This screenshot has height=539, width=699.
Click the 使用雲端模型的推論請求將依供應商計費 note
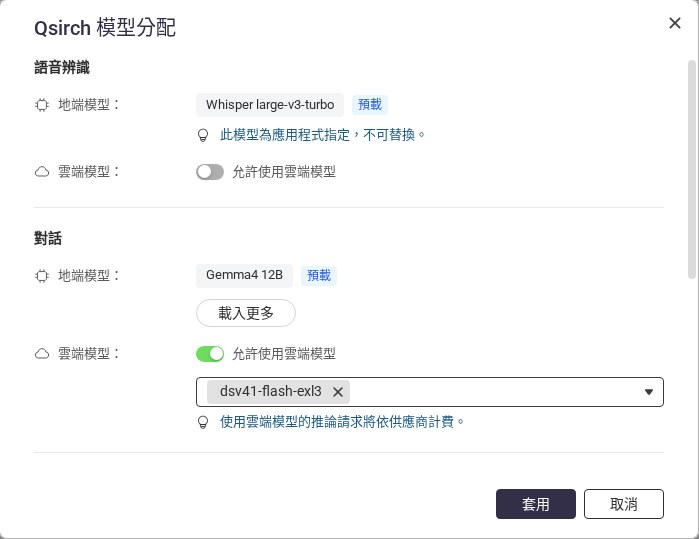342,422
